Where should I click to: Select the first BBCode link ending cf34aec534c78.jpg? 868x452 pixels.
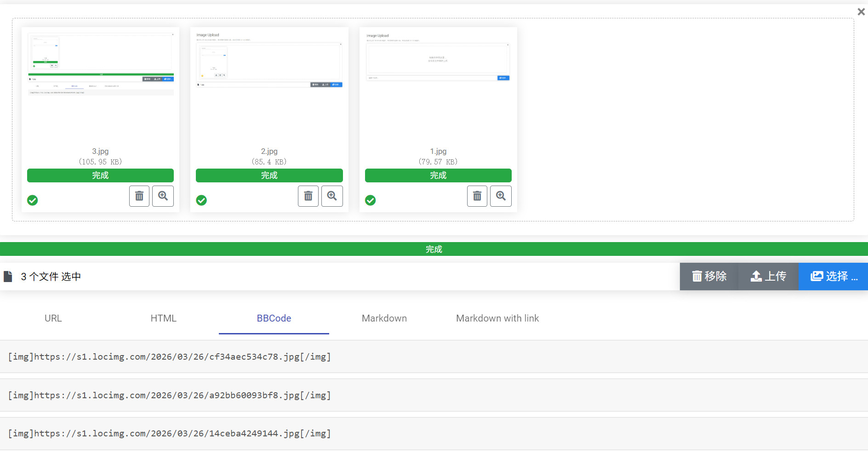170,357
